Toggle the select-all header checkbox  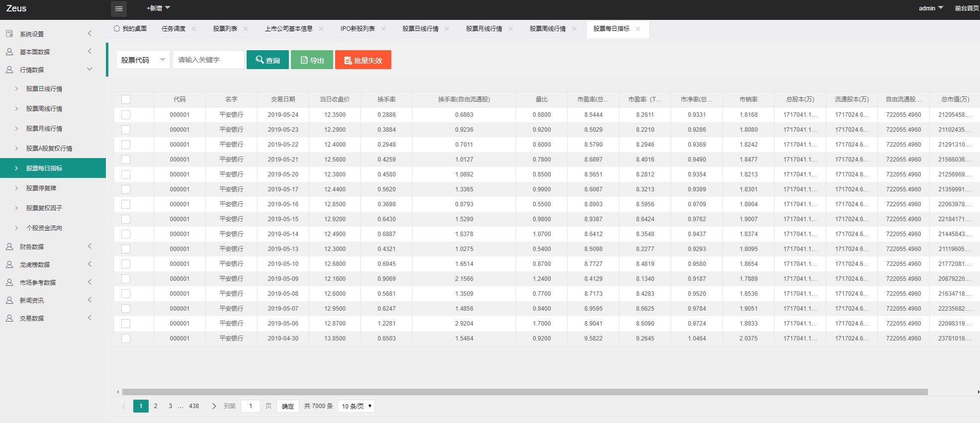pyautogui.click(x=126, y=99)
